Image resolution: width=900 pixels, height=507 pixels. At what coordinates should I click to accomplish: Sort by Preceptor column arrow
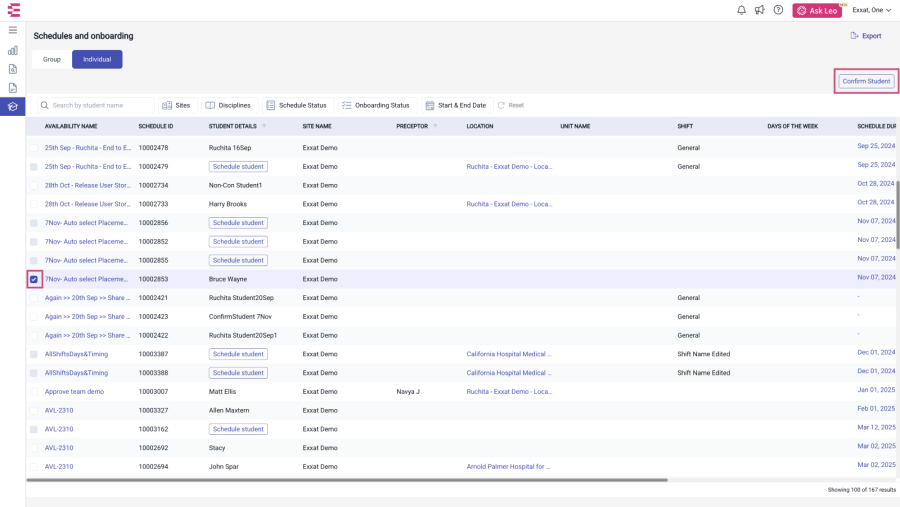[435, 126]
